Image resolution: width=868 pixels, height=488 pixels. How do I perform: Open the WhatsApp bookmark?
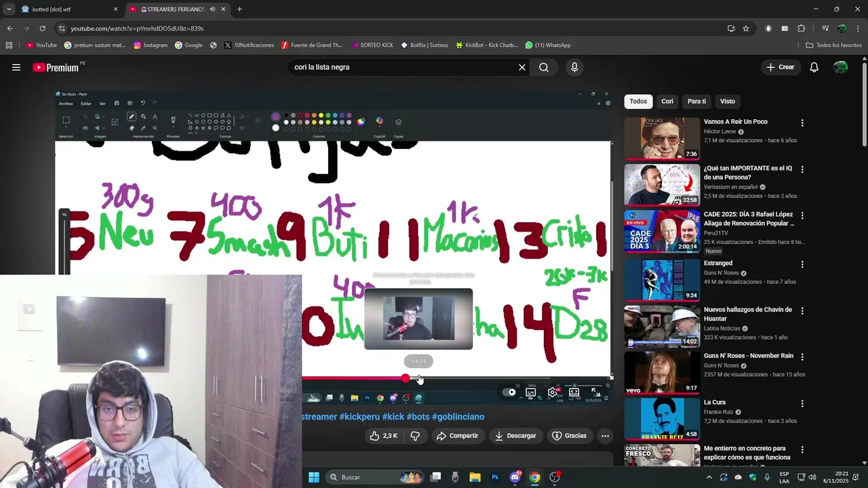pos(547,45)
